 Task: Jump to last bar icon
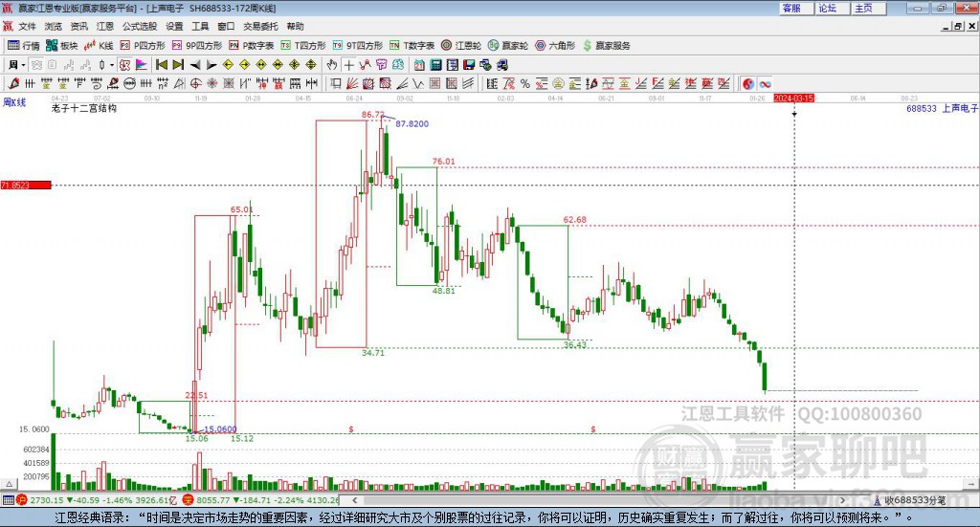[x=178, y=65]
